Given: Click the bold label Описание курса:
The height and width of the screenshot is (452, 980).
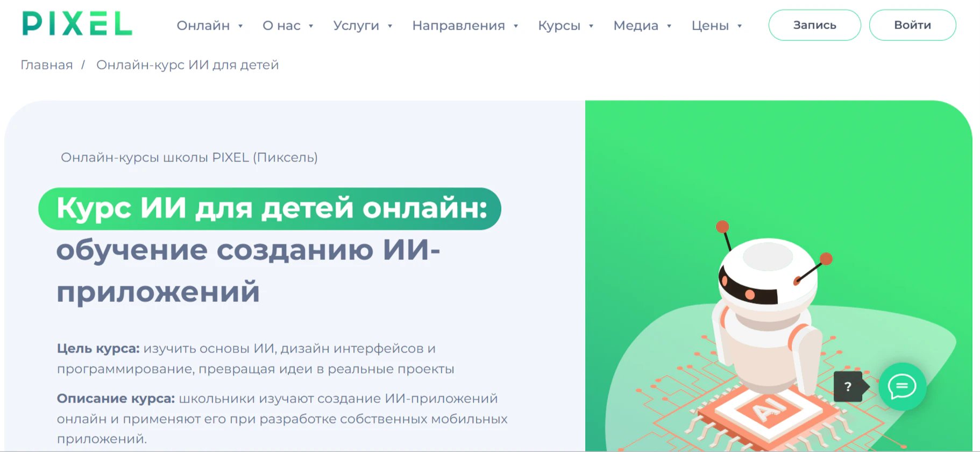Looking at the screenshot, I should tap(116, 399).
